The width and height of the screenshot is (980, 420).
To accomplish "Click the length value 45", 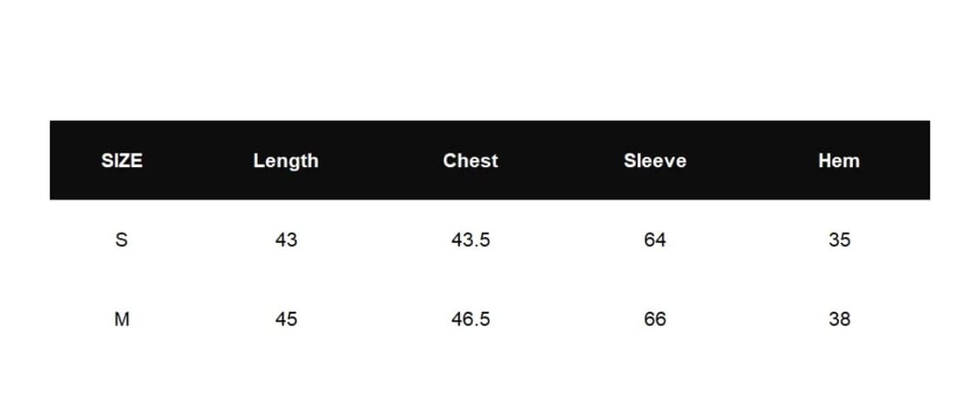I will (286, 319).
